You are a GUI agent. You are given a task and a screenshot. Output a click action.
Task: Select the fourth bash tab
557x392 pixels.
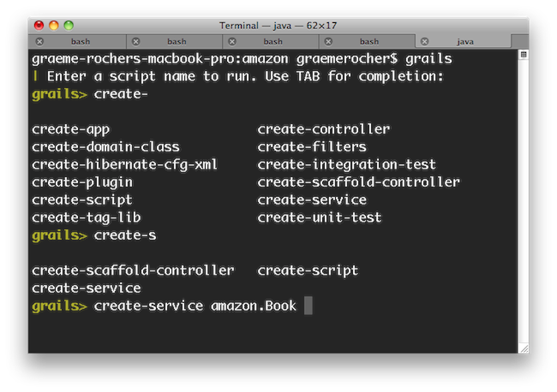coord(368,41)
